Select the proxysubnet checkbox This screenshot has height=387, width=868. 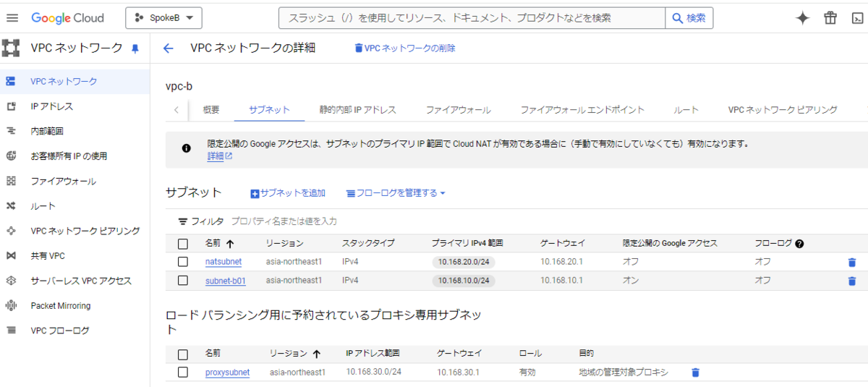183,373
